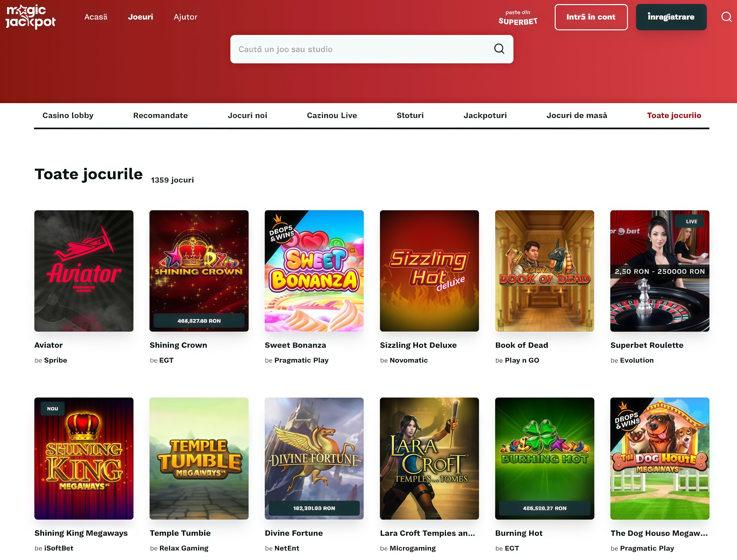Screen dimensions: 737x560
Task: Click the Spribe provider name
Action: (x=56, y=360)
